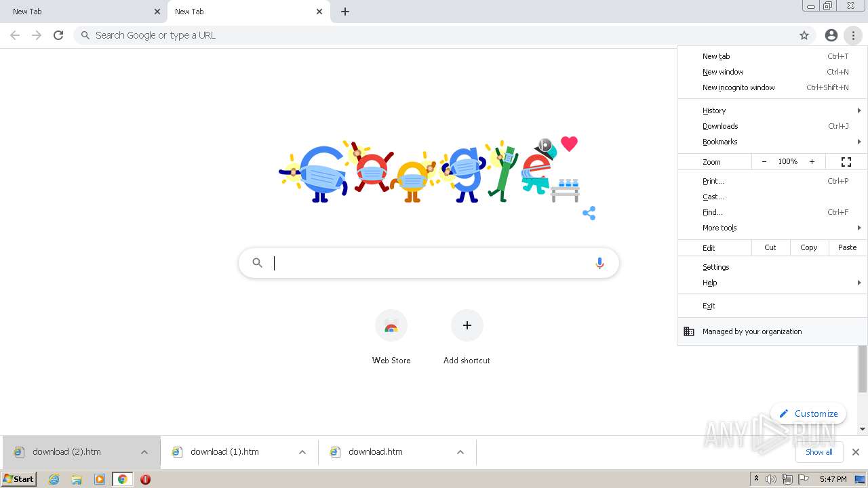Image resolution: width=868 pixels, height=488 pixels.
Task: Open download (2).htm file
Action: point(66,452)
